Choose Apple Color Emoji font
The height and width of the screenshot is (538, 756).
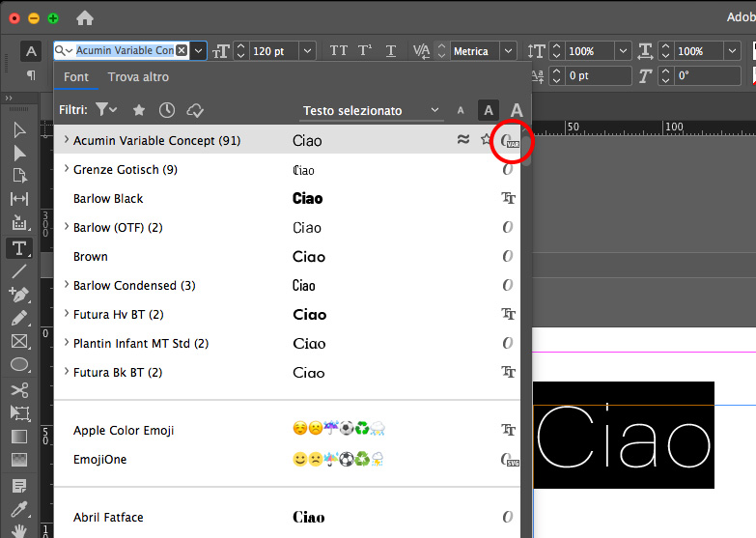tap(287, 429)
